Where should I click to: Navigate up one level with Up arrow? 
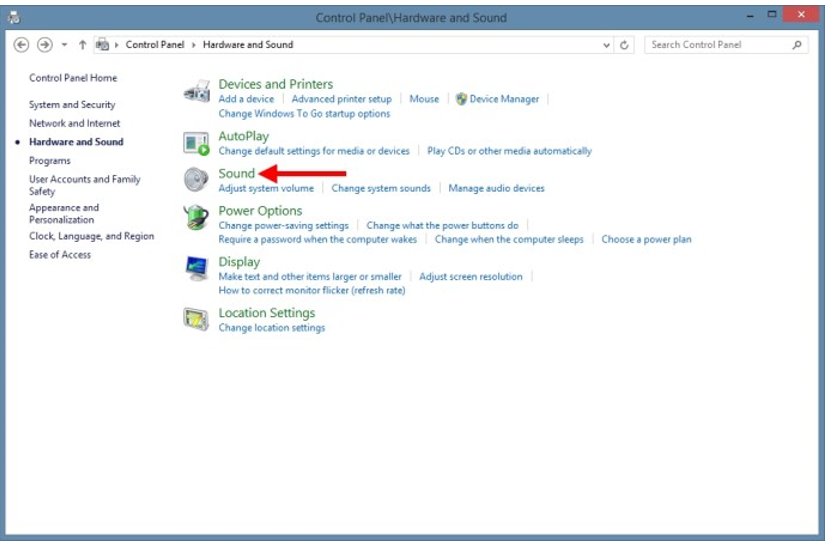tap(82, 45)
